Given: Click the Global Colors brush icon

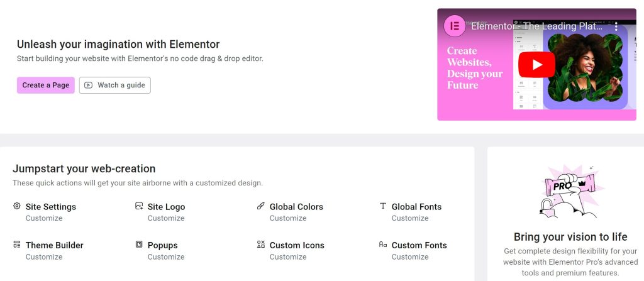Looking at the screenshot, I should click(261, 206).
